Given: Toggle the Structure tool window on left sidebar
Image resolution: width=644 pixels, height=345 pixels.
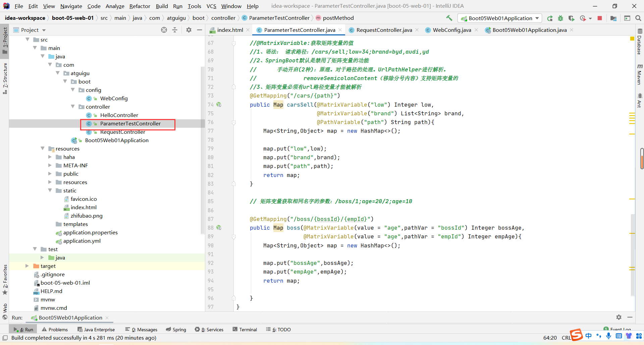Looking at the screenshot, I should tap(5, 78).
